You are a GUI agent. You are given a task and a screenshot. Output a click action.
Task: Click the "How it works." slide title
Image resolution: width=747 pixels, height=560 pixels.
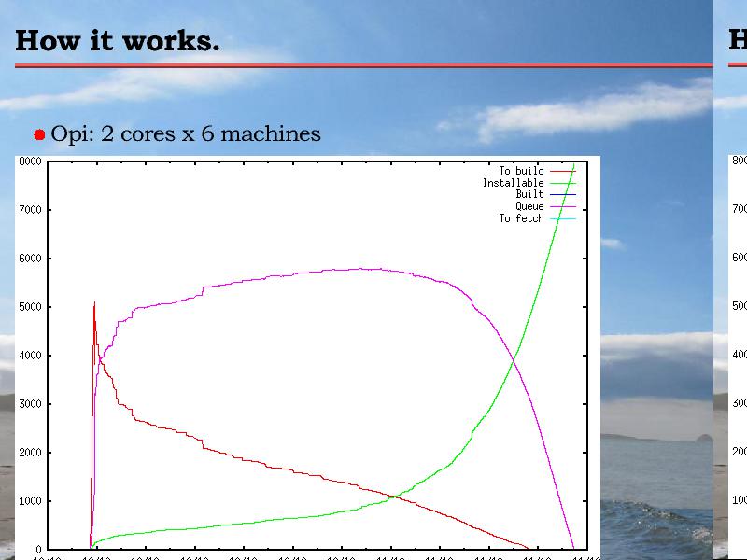pos(118,41)
